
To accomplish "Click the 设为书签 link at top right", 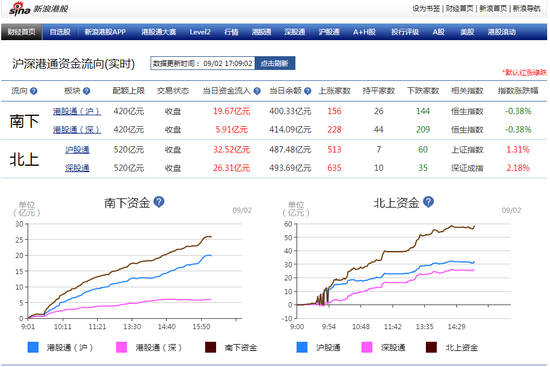I will (x=426, y=8).
